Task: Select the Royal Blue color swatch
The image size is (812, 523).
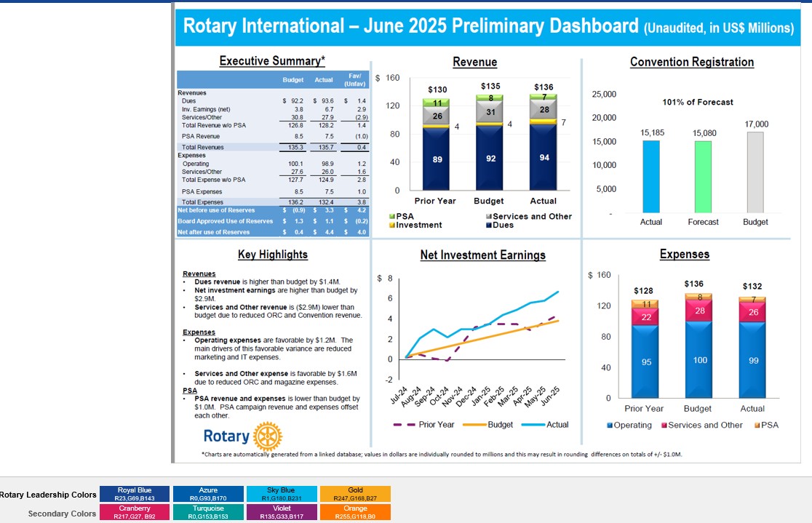Action: point(135,494)
